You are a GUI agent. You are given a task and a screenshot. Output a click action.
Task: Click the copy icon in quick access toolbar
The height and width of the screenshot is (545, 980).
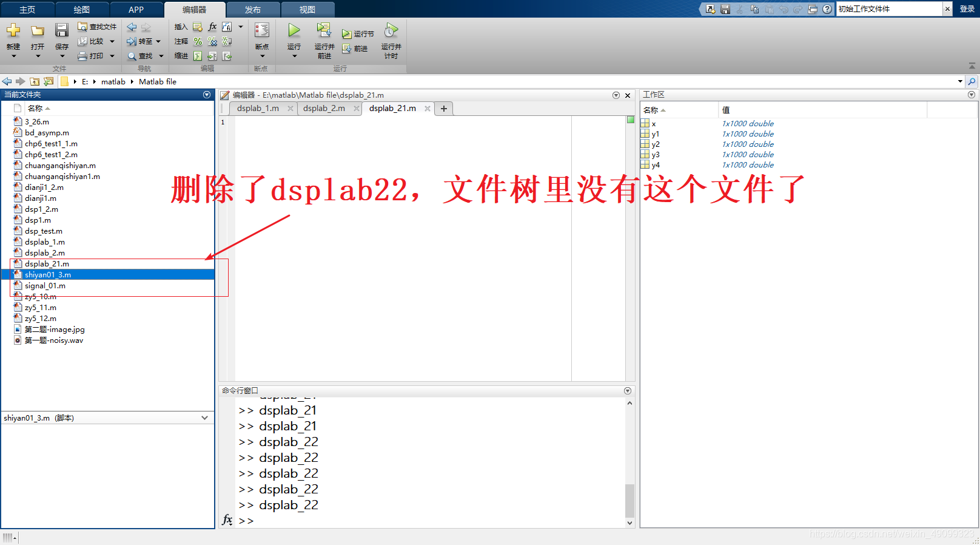pos(754,9)
